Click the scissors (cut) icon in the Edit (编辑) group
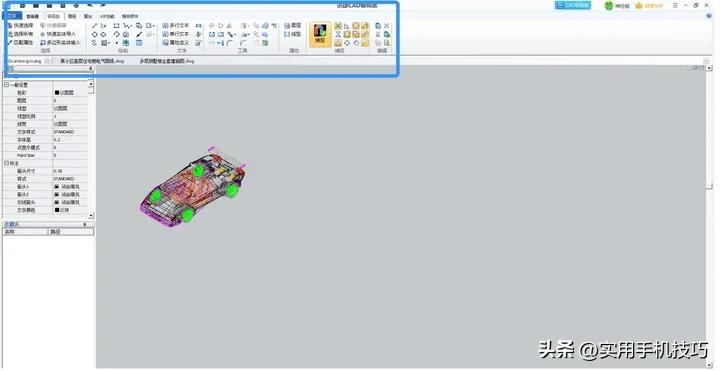Image resolution: width=720 pixels, height=371 pixels. point(378,34)
